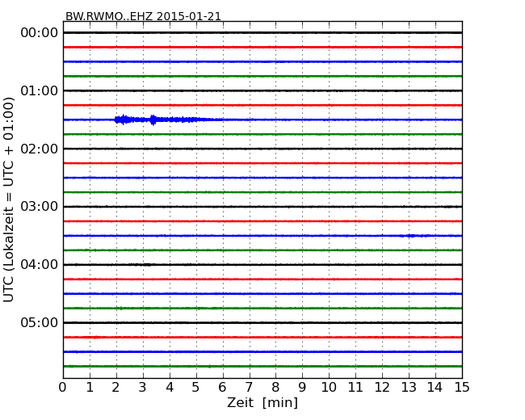Click the 02:00 time axis label
This screenshot has height=420, width=525.
click(x=40, y=149)
